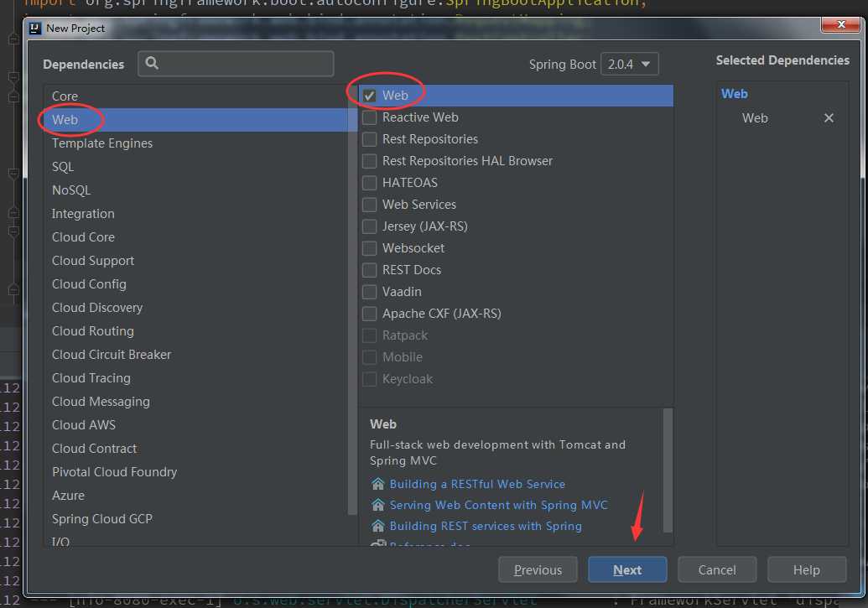
Task: Open the SQL dependency category
Action: [x=196, y=167]
